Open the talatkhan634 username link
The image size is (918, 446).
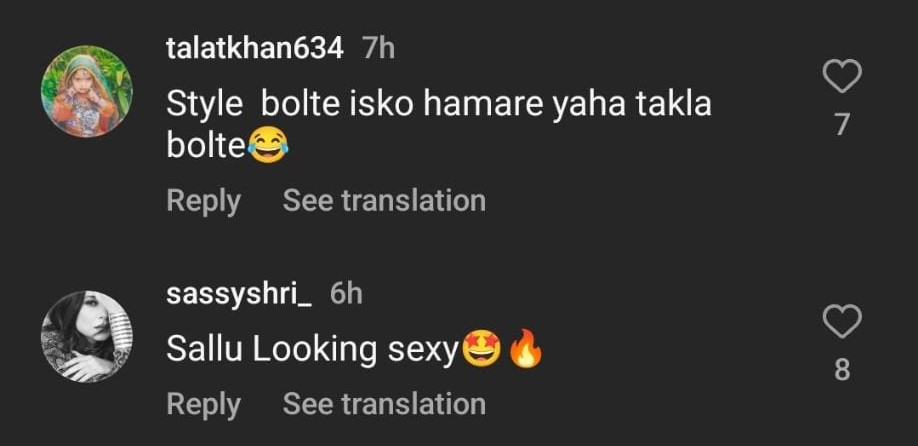(254, 48)
